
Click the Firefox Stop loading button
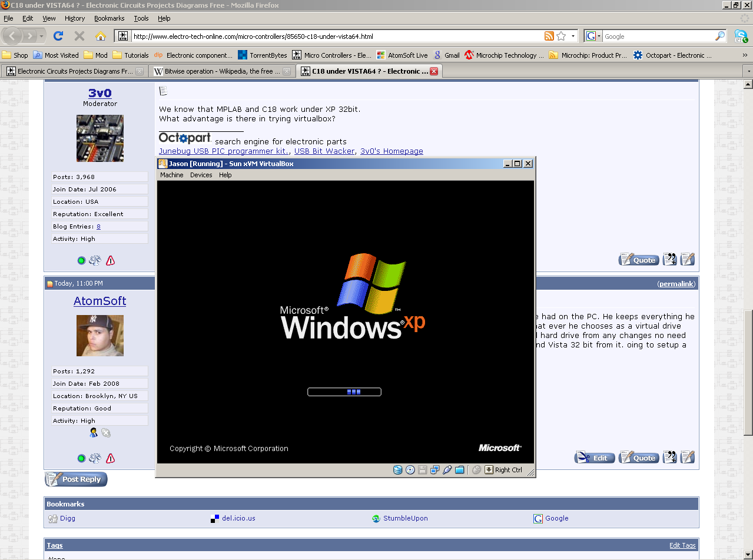[79, 36]
